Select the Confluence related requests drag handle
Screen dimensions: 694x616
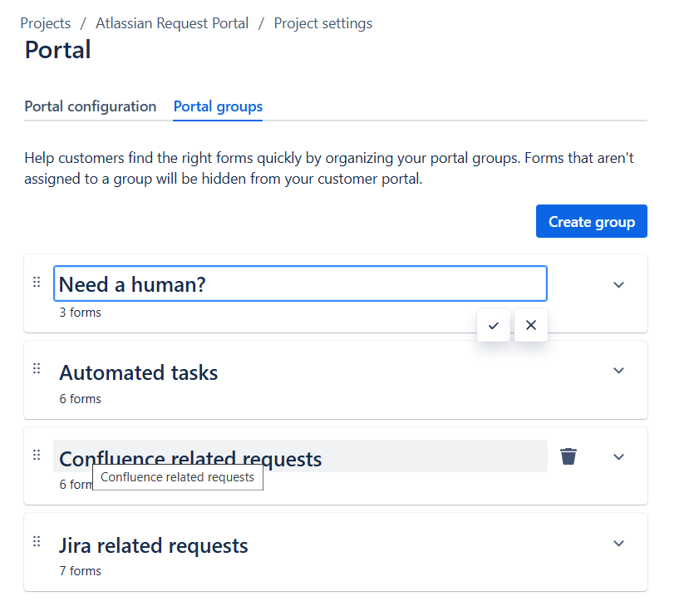tap(37, 455)
